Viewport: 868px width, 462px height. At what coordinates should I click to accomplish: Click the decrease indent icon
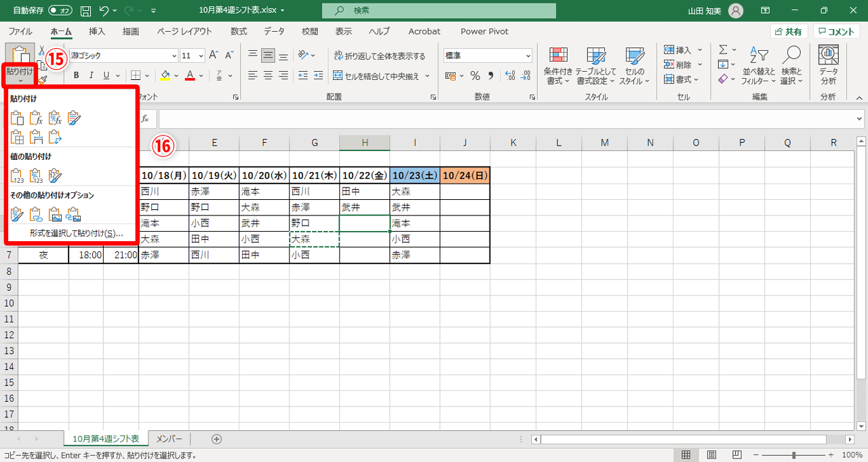[x=304, y=75]
